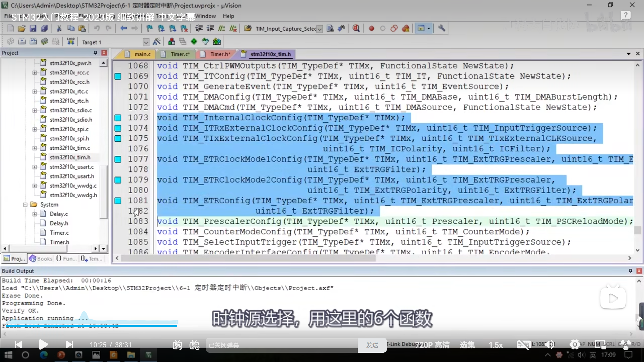Image resolution: width=644 pixels, height=362 pixels.
Task: Open the Help menu
Action: 228,16
